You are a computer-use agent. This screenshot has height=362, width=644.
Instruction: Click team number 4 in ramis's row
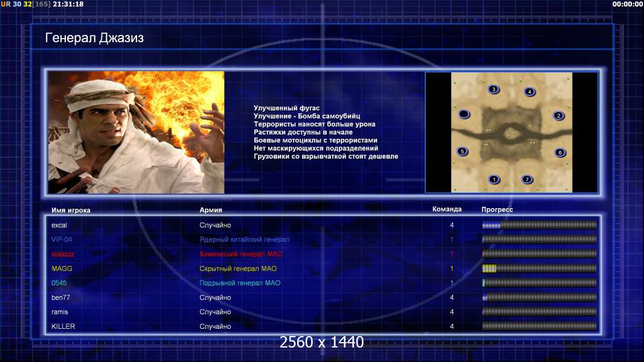pos(452,312)
